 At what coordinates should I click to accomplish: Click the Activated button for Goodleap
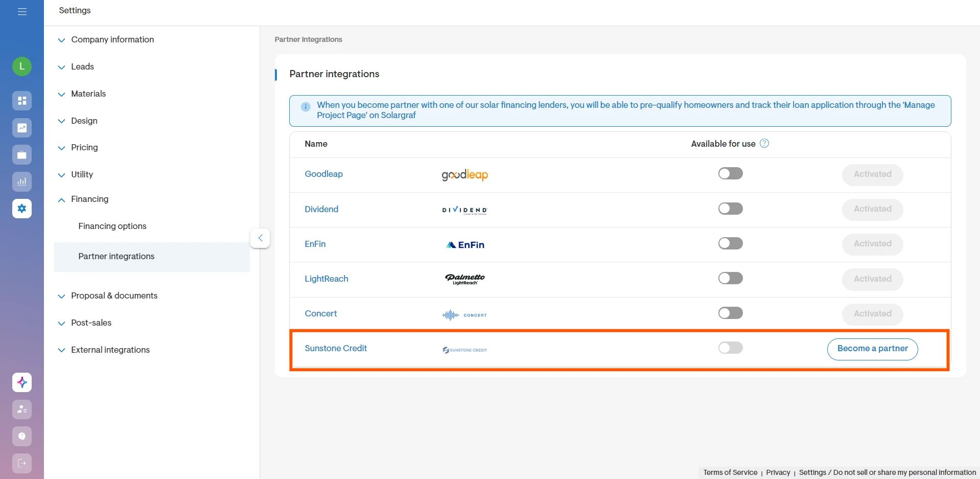coord(872,174)
